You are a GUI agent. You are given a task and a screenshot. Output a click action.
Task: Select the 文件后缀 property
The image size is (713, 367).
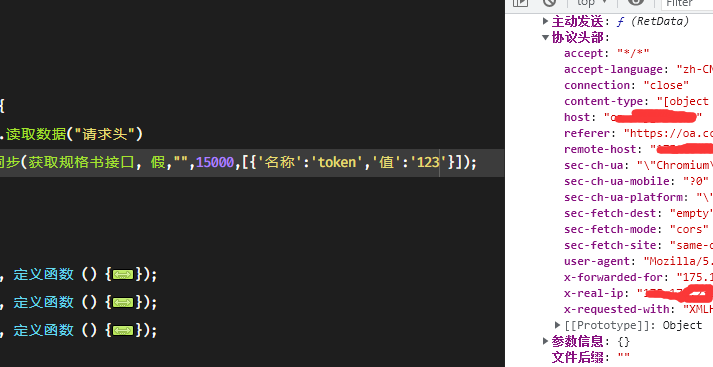tap(577, 357)
